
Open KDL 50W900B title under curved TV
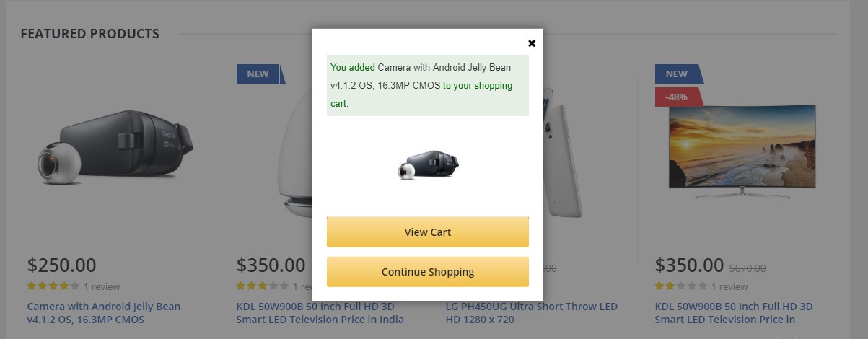(734, 313)
